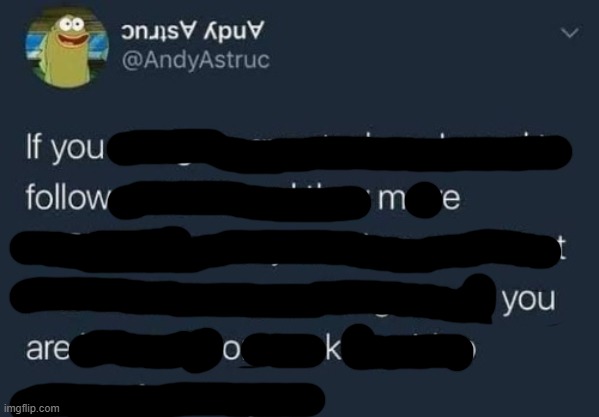Click the letter "k" between black blobs
Viewport: 599px width, 417px height.
[x=333, y=349]
